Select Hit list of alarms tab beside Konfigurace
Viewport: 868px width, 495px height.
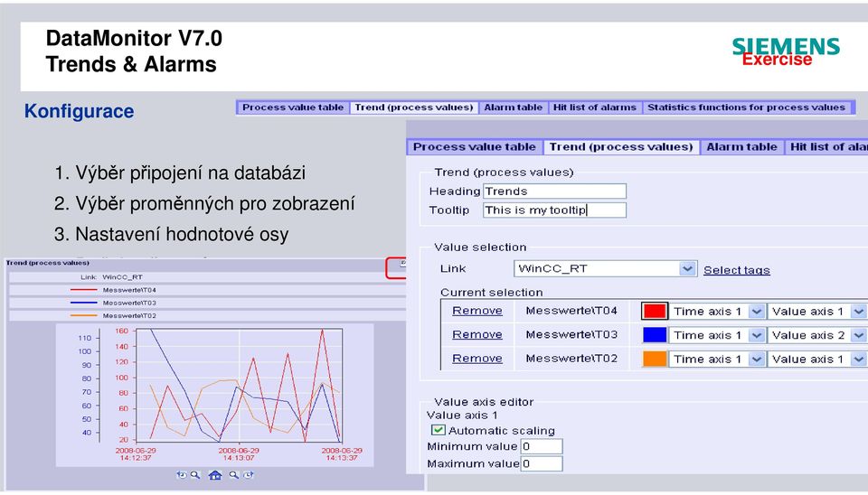595,107
